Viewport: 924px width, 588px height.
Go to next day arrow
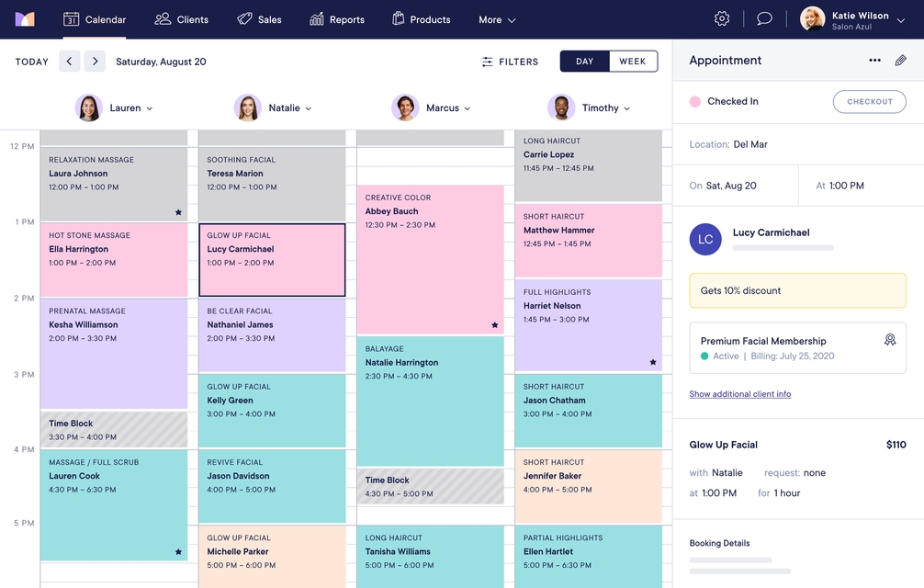[x=95, y=62]
